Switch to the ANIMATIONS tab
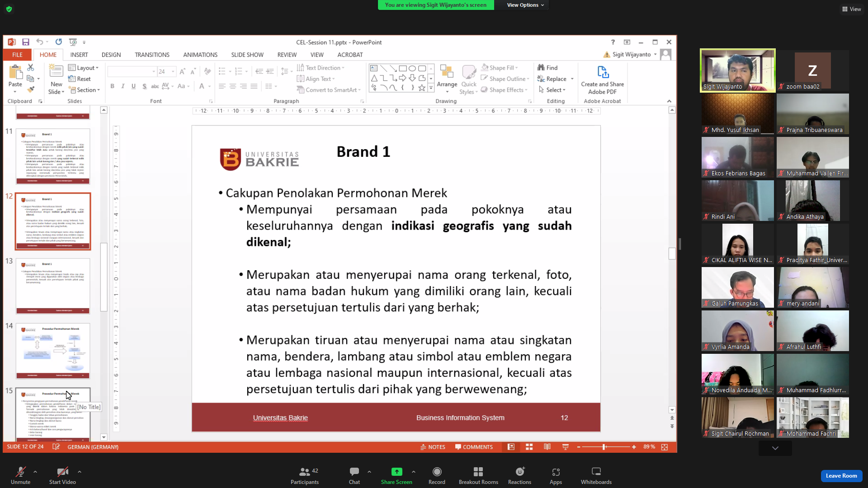Viewport: 868px width, 488px height. click(x=200, y=55)
